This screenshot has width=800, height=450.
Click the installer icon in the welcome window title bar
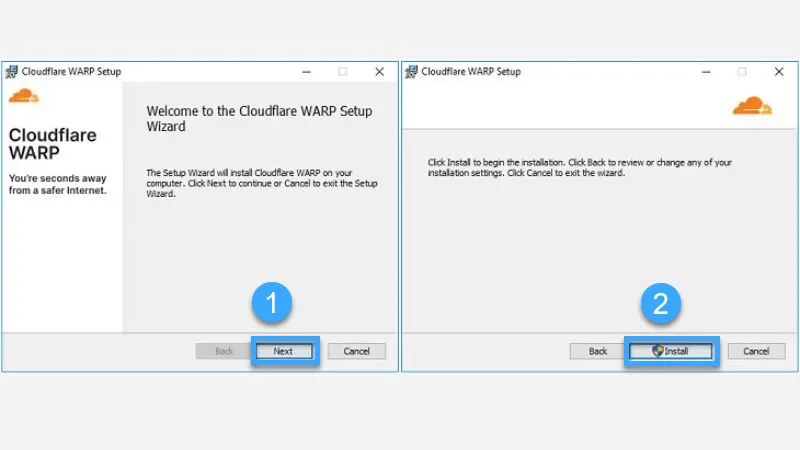tap(11, 72)
